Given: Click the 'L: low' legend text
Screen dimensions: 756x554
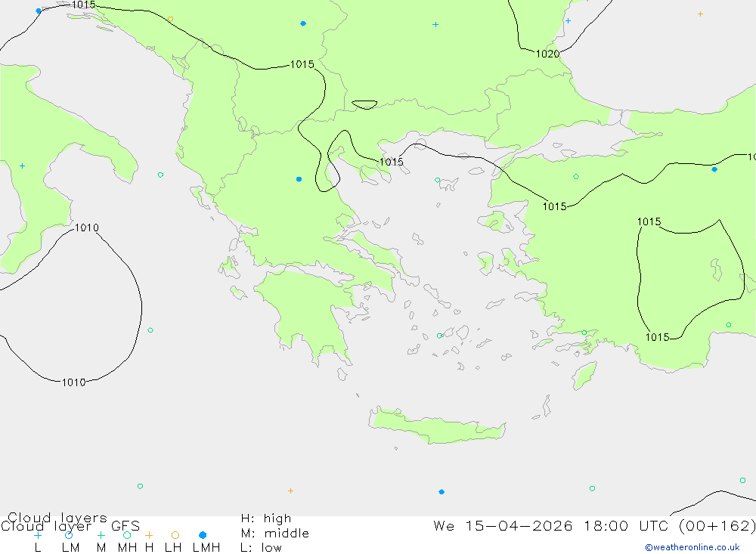Looking at the screenshot, I should point(261,548).
